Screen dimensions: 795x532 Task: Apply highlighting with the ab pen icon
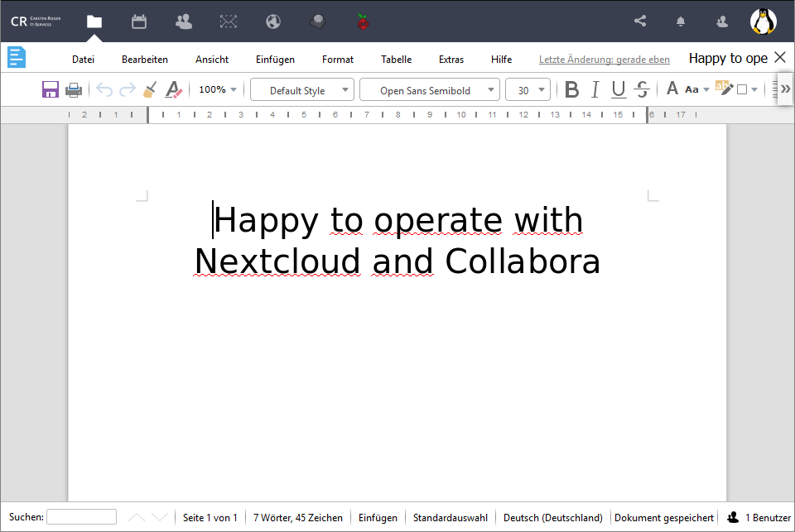click(x=723, y=88)
